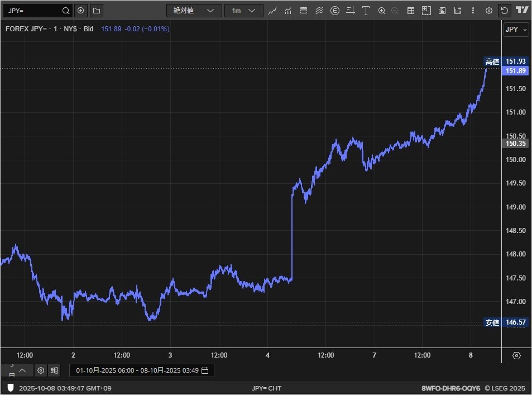This screenshot has width=532, height=395.
Task: Open the 1m interval dropdown
Action: [243, 11]
